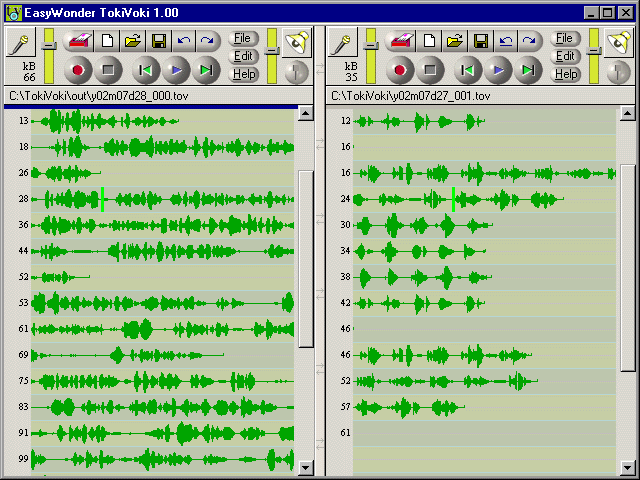This screenshot has width=640, height=480.
Task: Click right panel scrollbar down arrow
Action: click(x=628, y=468)
